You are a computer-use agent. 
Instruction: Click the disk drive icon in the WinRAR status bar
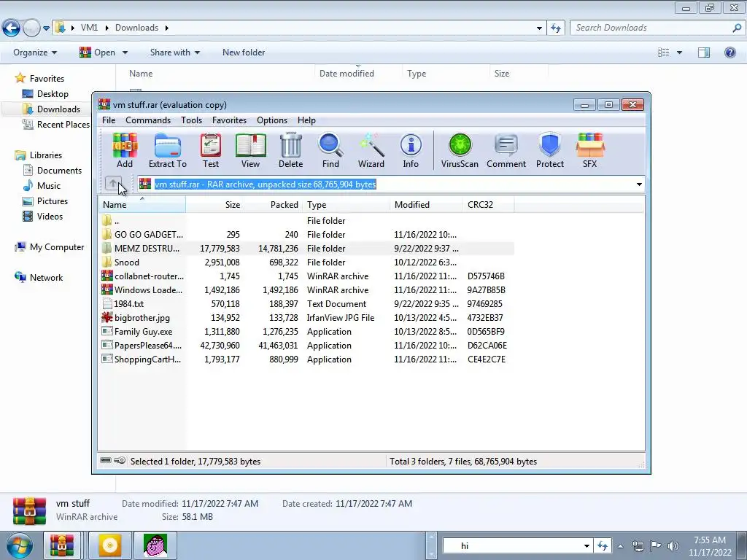point(106,461)
